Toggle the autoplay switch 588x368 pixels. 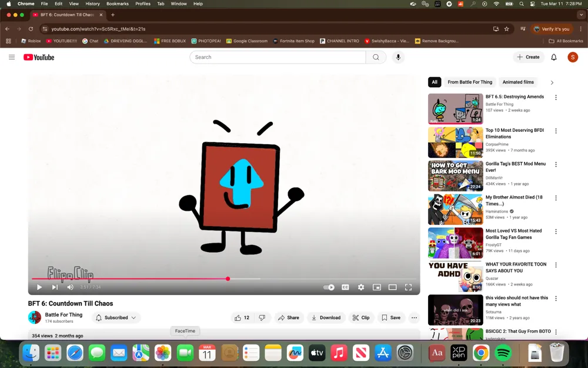coord(329,287)
